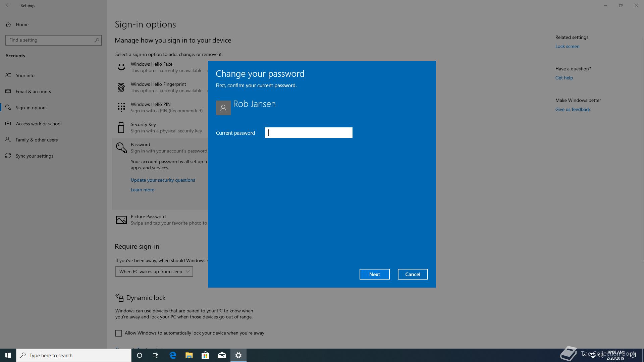This screenshot has width=644, height=362.
Task: Open File Explorer from taskbar
Action: [189, 355]
